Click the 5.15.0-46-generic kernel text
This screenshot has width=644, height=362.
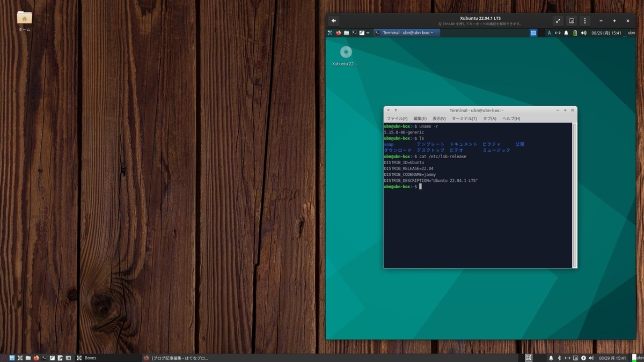(404, 132)
